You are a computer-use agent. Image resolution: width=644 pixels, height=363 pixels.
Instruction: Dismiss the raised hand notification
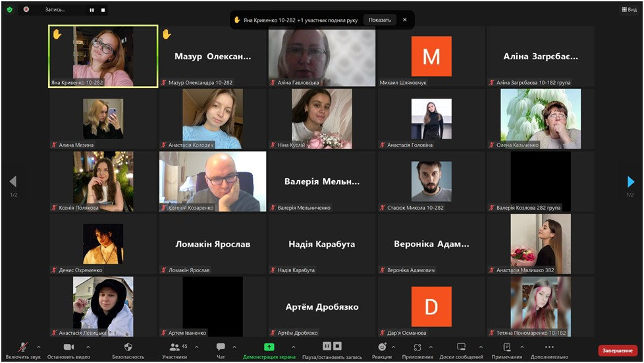coord(404,20)
